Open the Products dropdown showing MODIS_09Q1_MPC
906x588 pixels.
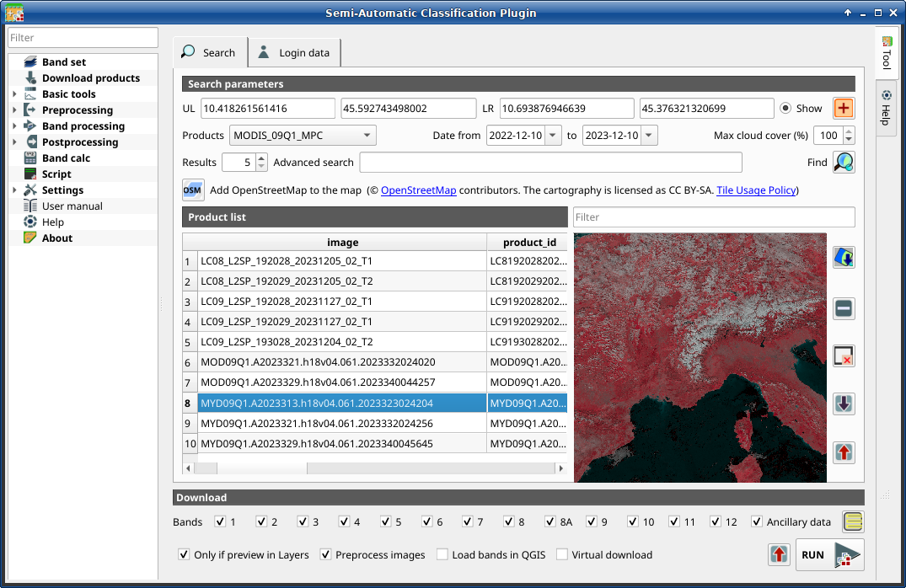303,135
